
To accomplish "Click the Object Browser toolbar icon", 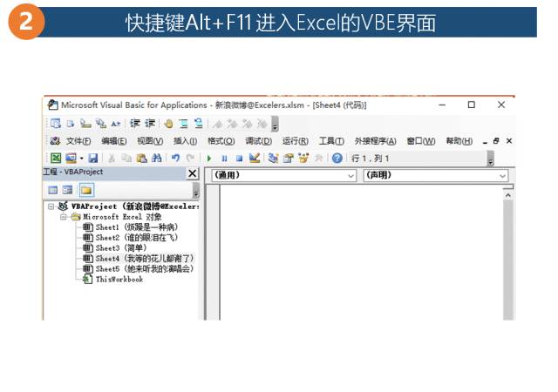I will (303, 158).
